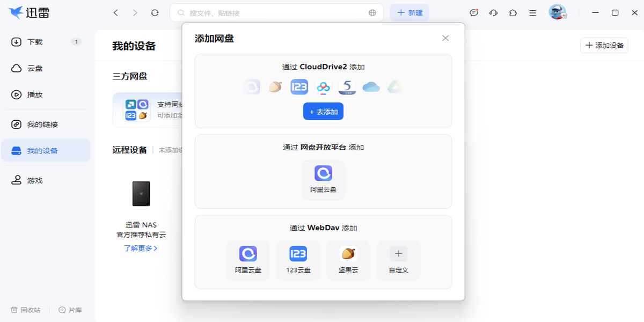The height and width of the screenshot is (322, 644).
Task: Focus the search files and links field
Action: point(276,13)
